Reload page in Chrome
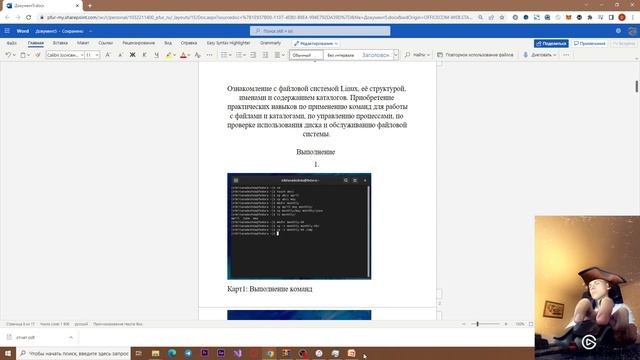Screen dimensions: 640x360 point(29,18)
